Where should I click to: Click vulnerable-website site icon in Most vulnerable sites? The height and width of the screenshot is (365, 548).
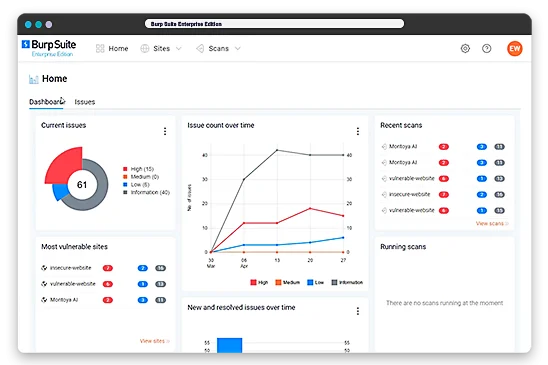pyautogui.click(x=44, y=284)
